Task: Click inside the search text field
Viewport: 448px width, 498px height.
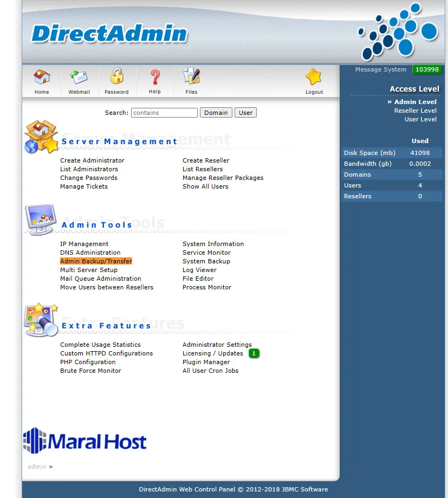Action: point(164,112)
